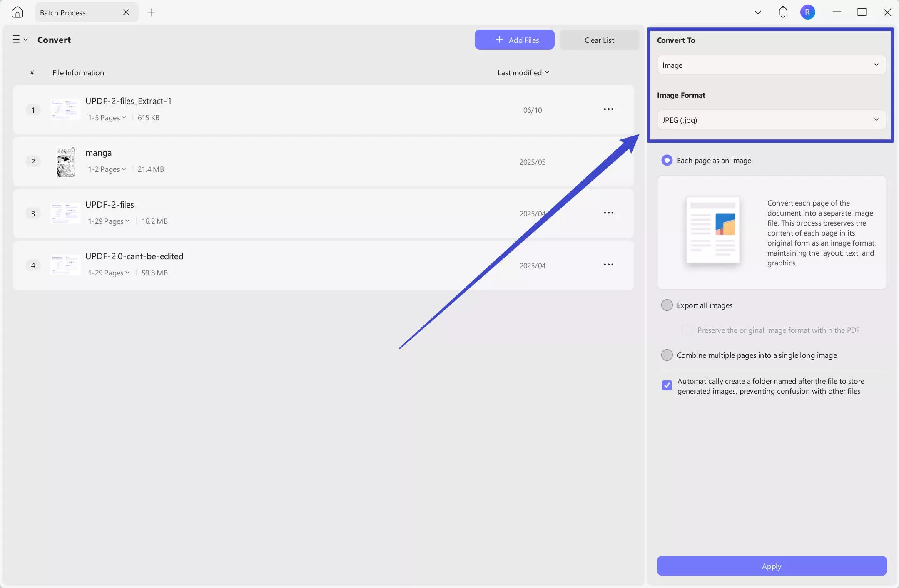
Task: Open more options for UPDF-2-files
Action: 608,213
